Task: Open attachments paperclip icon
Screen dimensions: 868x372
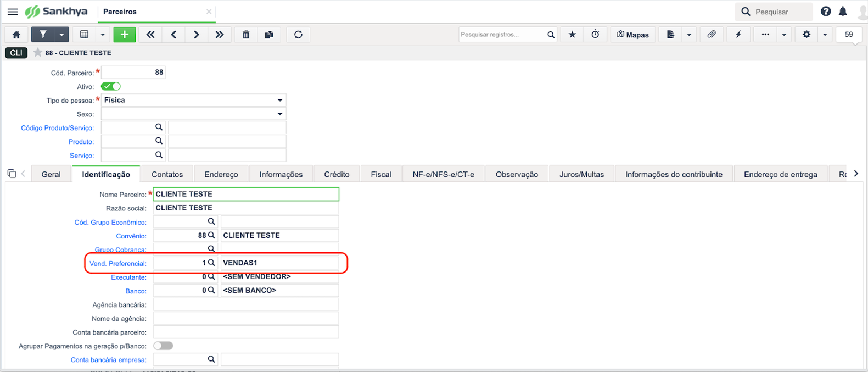Action: (x=712, y=35)
